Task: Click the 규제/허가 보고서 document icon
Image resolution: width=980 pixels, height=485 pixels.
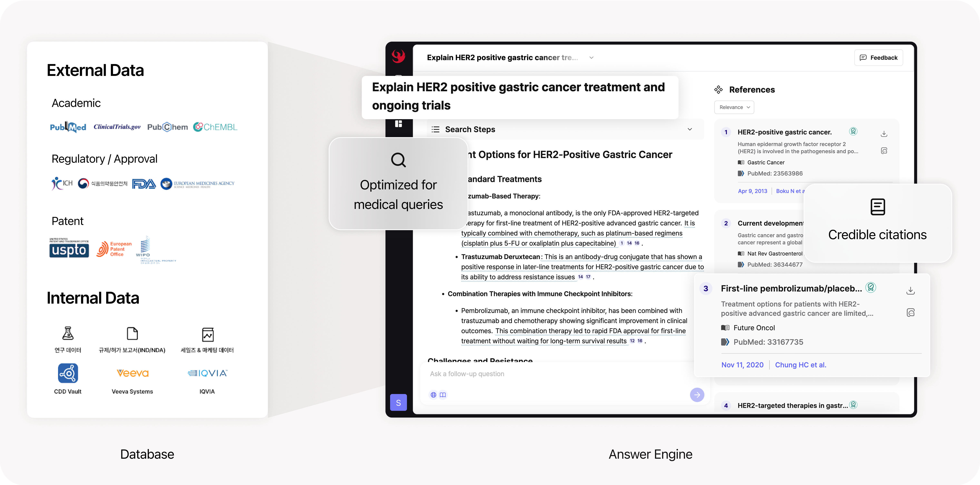Action: (132, 334)
